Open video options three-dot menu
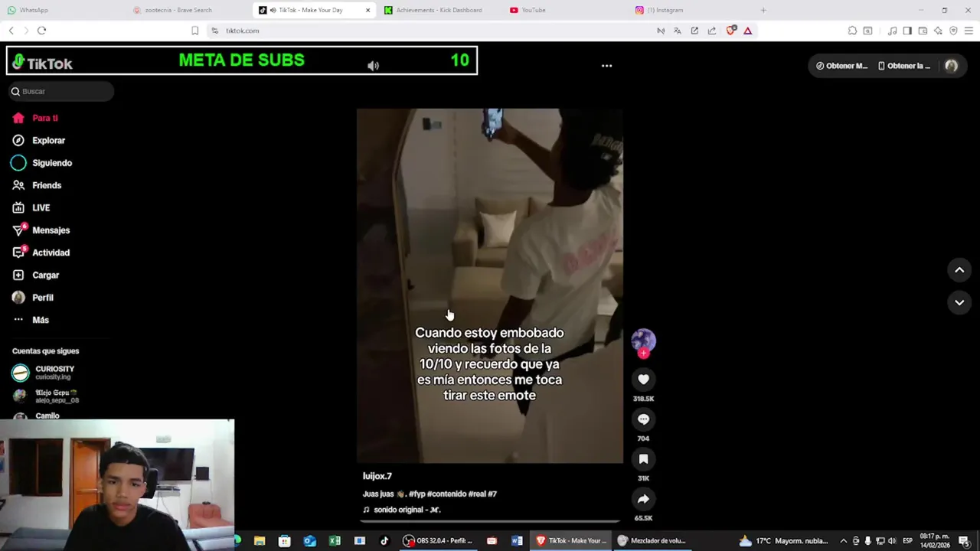Viewport: 980px width, 551px height. (x=606, y=66)
